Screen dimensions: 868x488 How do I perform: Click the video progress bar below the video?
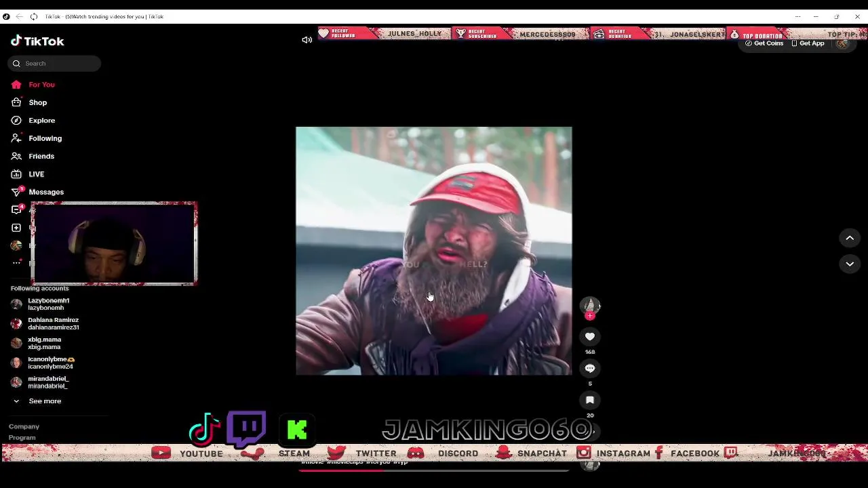[x=434, y=469]
